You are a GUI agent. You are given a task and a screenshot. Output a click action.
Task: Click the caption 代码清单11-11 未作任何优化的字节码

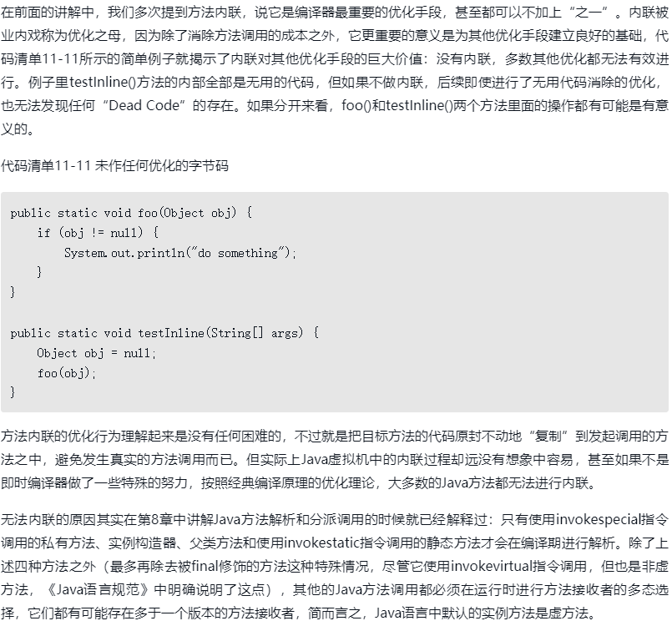114,165
